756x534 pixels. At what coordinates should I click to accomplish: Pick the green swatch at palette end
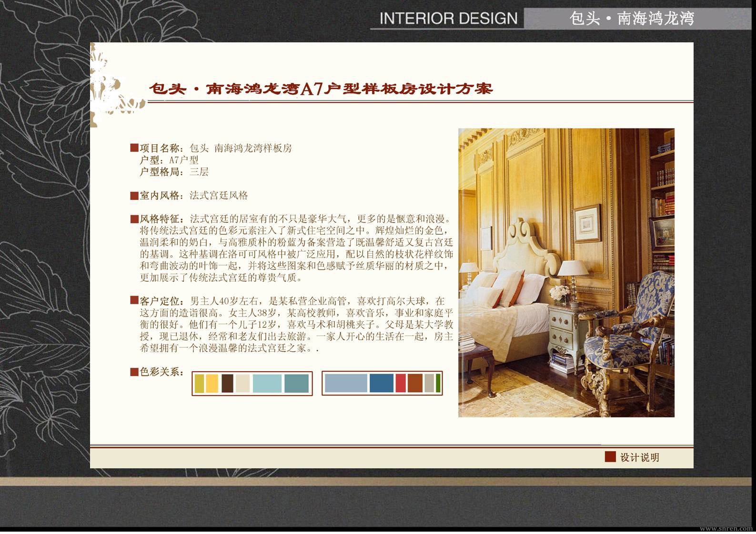pos(438,383)
